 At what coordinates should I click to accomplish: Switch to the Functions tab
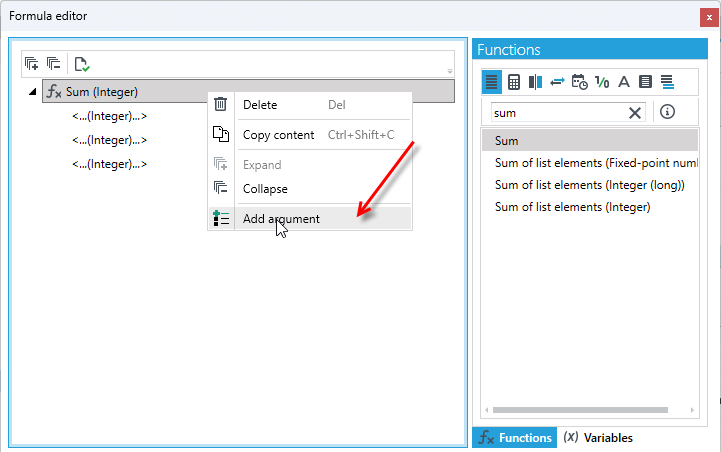point(515,438)
